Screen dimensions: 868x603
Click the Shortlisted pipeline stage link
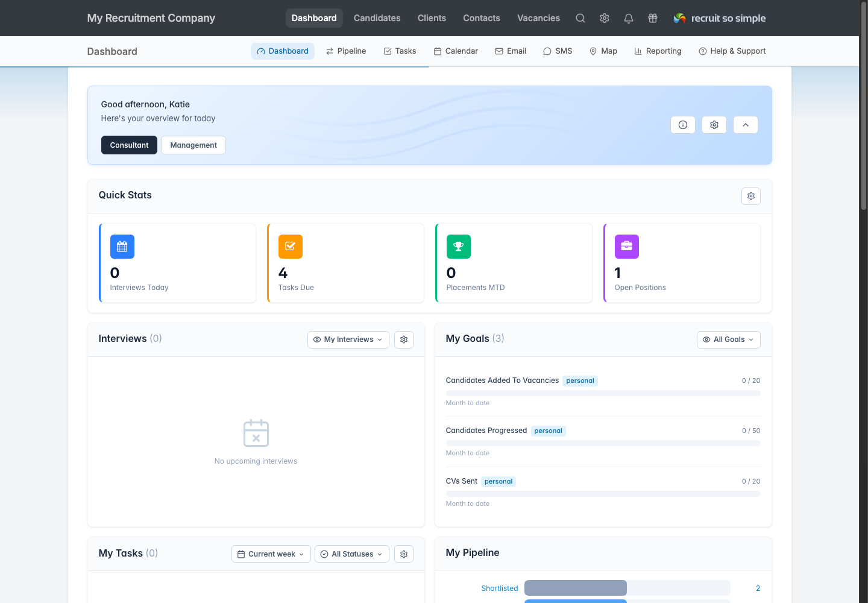coord(500,589)
